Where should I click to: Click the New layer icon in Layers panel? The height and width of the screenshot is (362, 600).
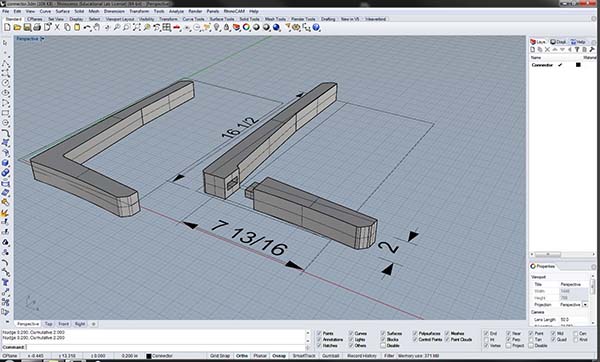click(x=532, y=49)
